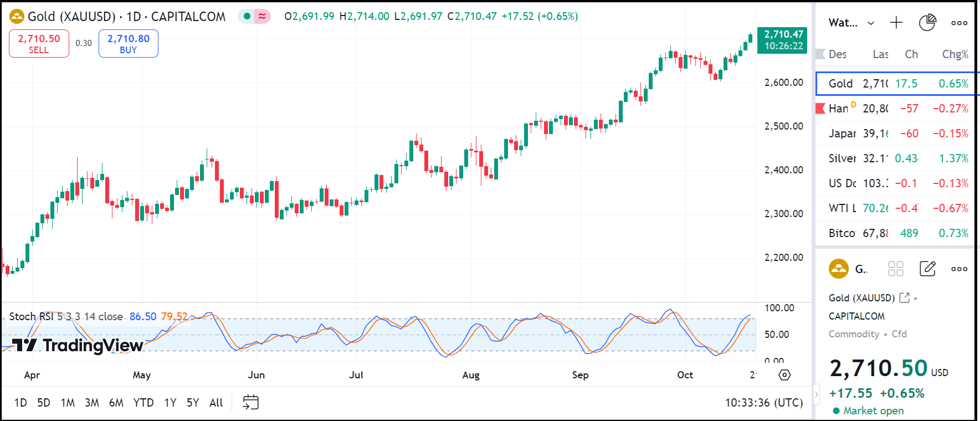Click the current price label 2,710.47 on axis
The image size is (980, 421).
(x=783, y=40)
